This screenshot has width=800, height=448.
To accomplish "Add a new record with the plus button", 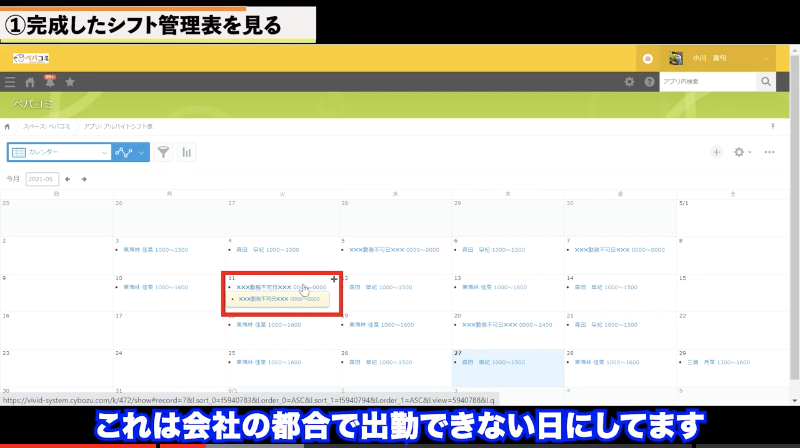I will coord(716,152).
